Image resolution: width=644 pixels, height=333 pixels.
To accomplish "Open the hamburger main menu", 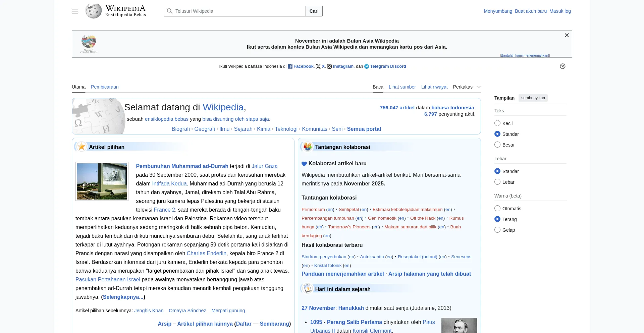I will 75,11.
